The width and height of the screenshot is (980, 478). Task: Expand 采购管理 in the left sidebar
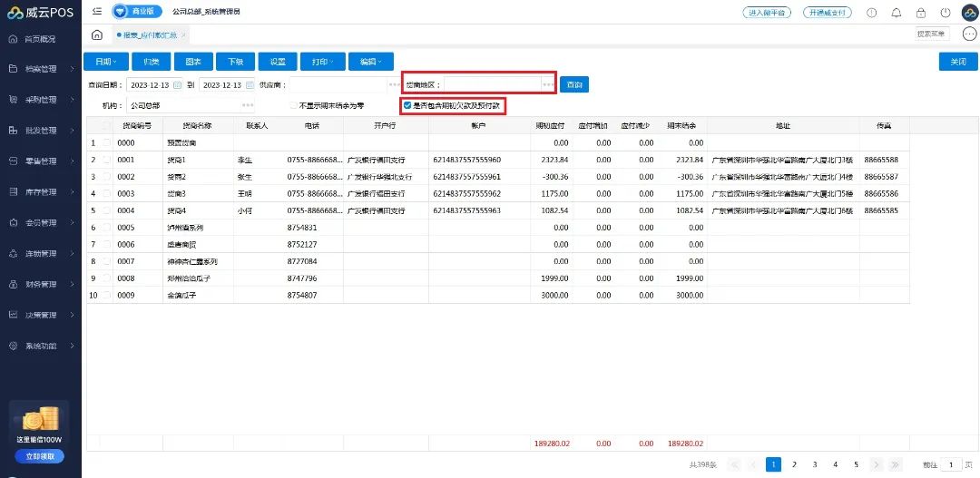[41, 100]
